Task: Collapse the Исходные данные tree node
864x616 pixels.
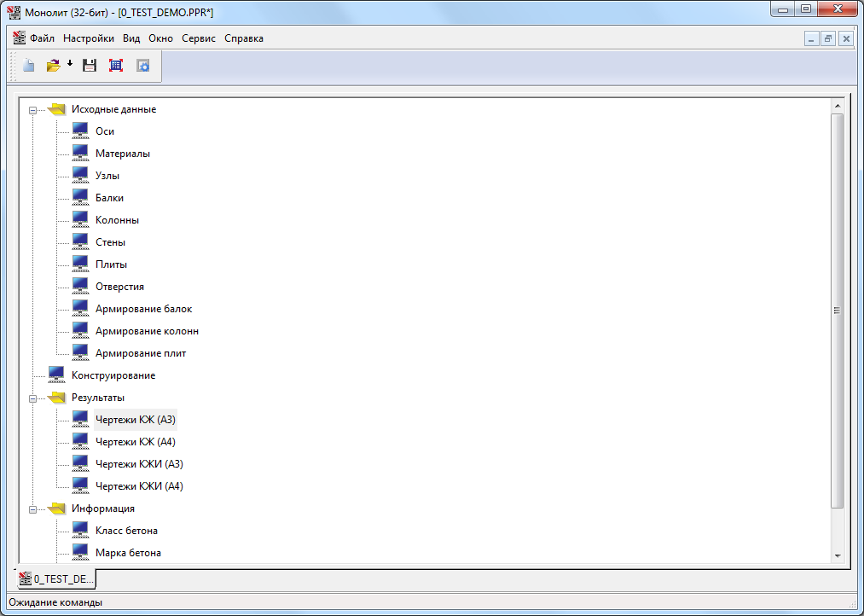Action: point(32,110)
